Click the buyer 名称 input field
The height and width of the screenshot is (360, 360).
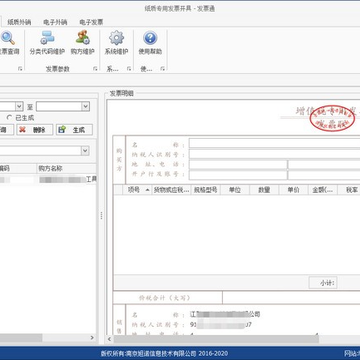click(x=274, y=143)
